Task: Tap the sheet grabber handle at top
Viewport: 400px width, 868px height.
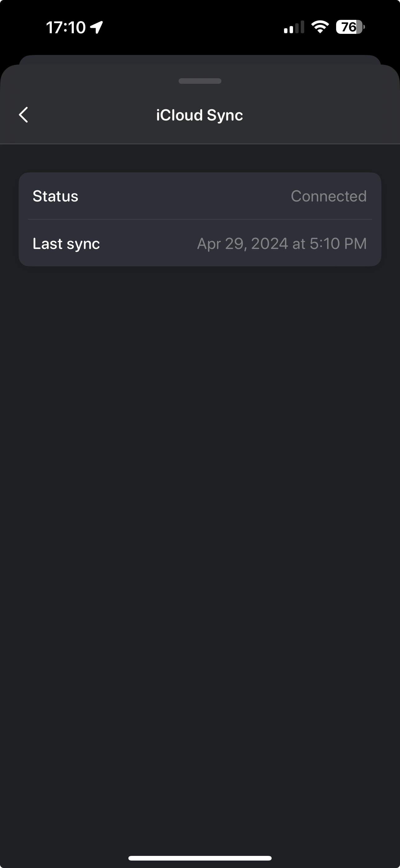Action: tap(200, 81)
